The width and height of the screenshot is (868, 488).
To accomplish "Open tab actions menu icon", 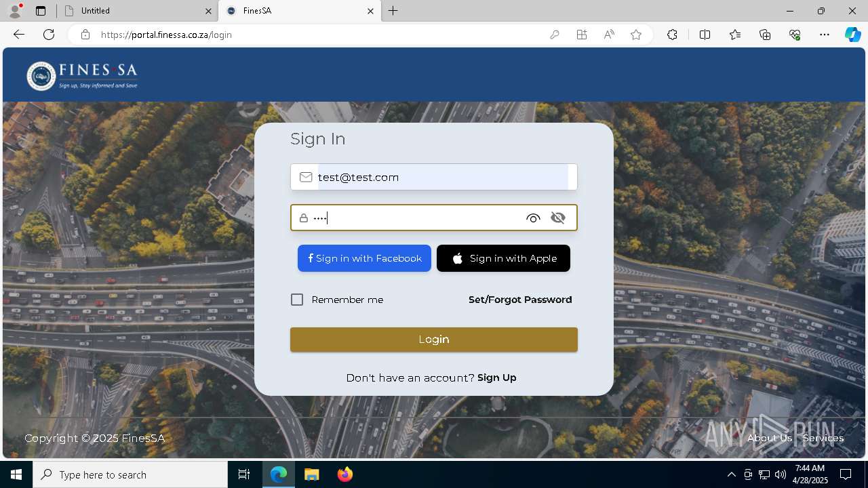I will (41, 11).
